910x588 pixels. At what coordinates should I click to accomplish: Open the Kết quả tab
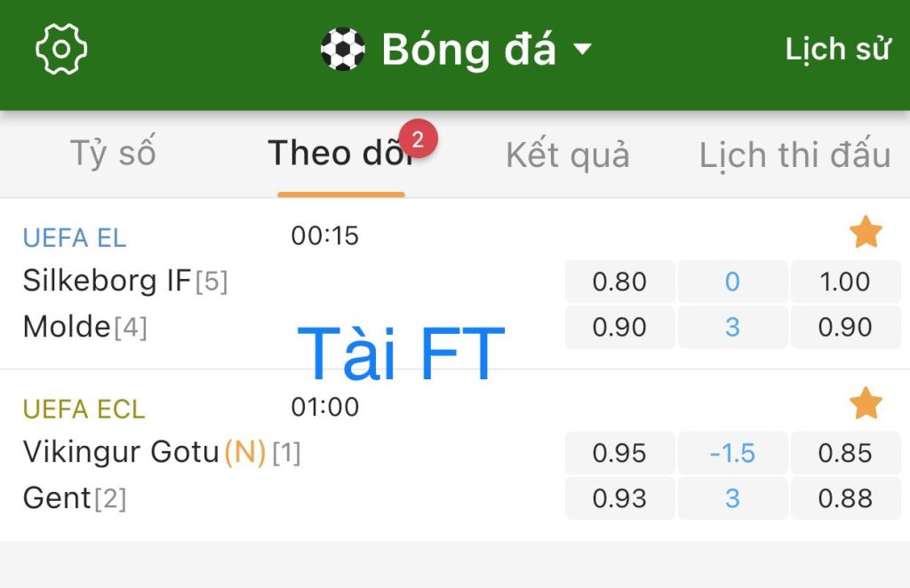coord(568,155)
